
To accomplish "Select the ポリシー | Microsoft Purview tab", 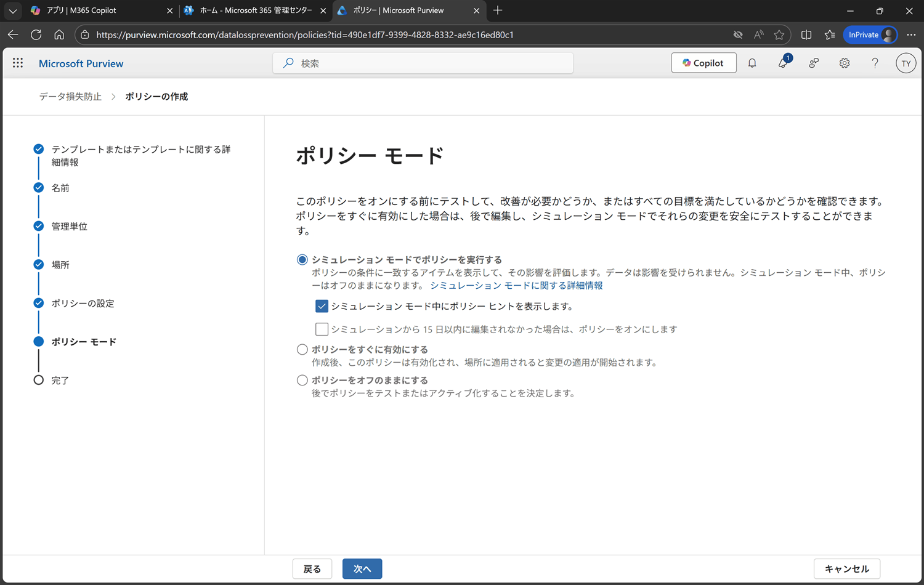I will pos(408,10).
